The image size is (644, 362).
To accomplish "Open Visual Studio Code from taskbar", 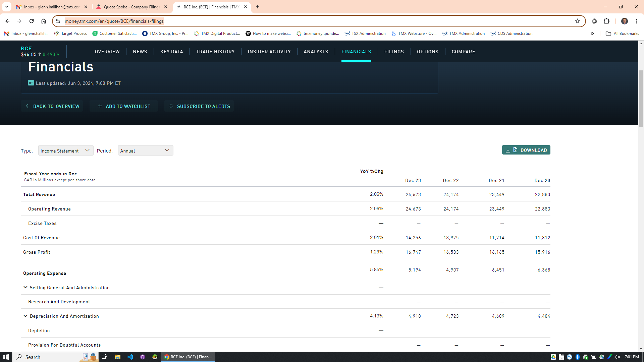I will coord(130,357).
